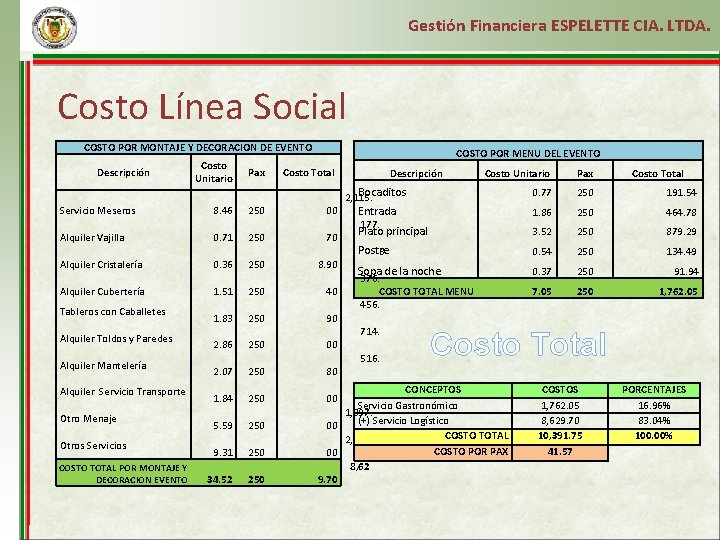Click the 'Alquiler Cristalería' row label
Image resolution: width=720 pixels, height=540 pixels.
click(101, 265)
